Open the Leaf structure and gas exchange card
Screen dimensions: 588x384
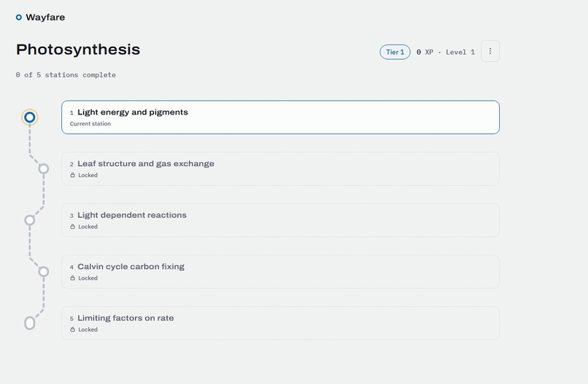280,168
